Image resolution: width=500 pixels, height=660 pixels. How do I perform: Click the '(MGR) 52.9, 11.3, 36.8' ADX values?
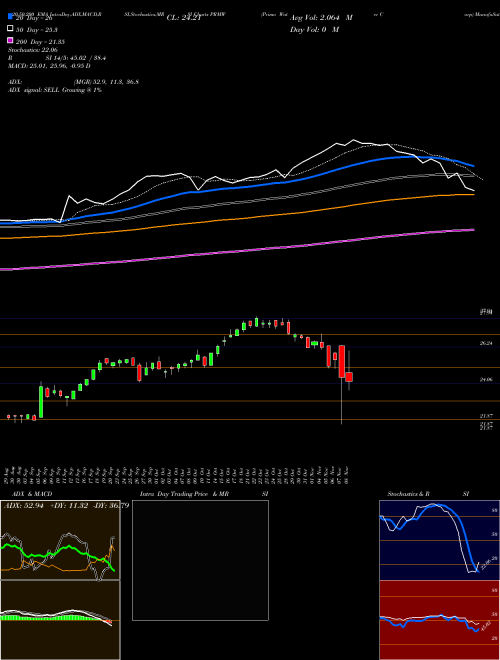point(106,82)
